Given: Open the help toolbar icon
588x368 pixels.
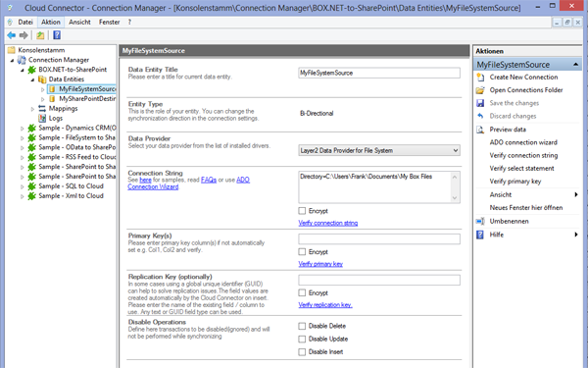Looking at the screenshot, I should [57, 35].
